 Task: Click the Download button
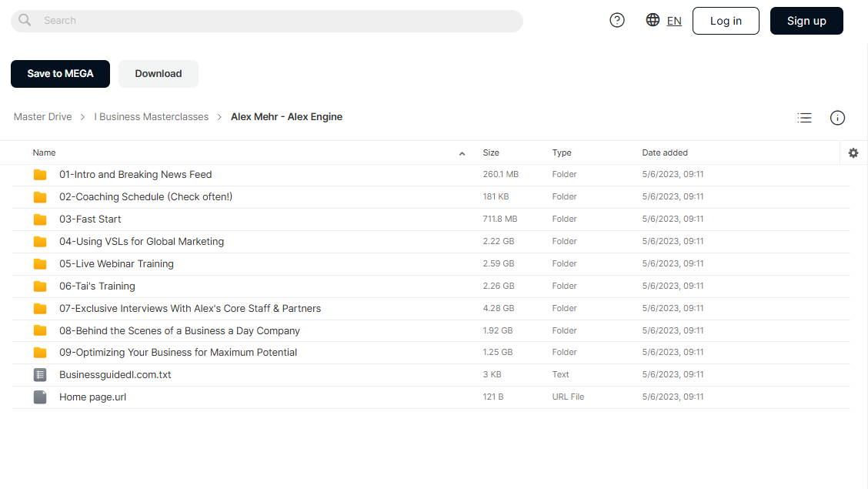pos(159,74)
